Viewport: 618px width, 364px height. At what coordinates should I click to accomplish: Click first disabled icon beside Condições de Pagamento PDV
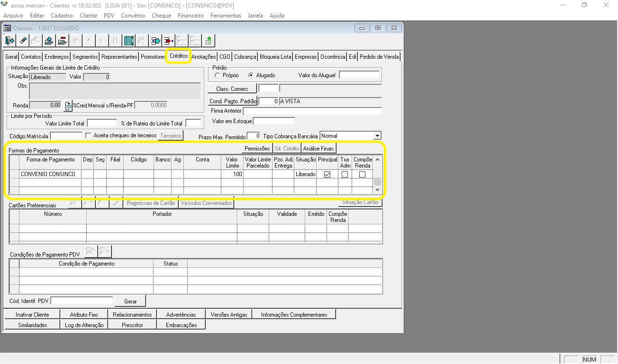(x=91, y=251)
